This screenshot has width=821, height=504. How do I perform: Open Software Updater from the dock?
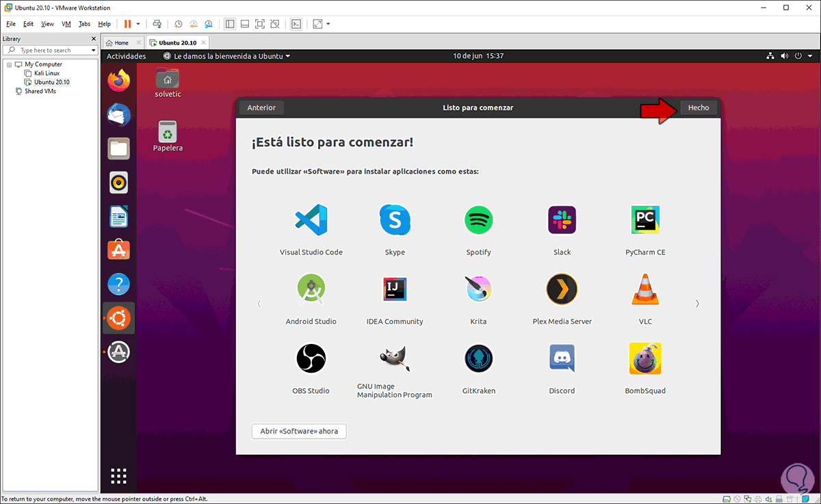119,352
